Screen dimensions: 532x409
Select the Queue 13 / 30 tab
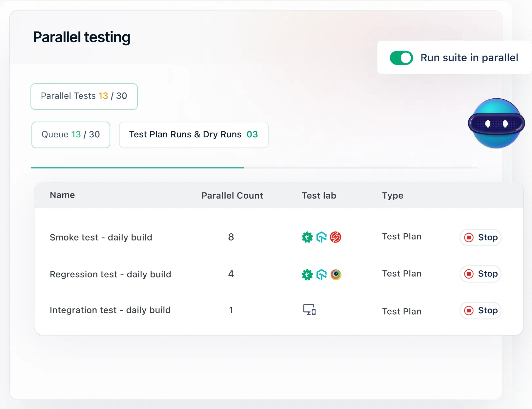click(x=71, y=135)
